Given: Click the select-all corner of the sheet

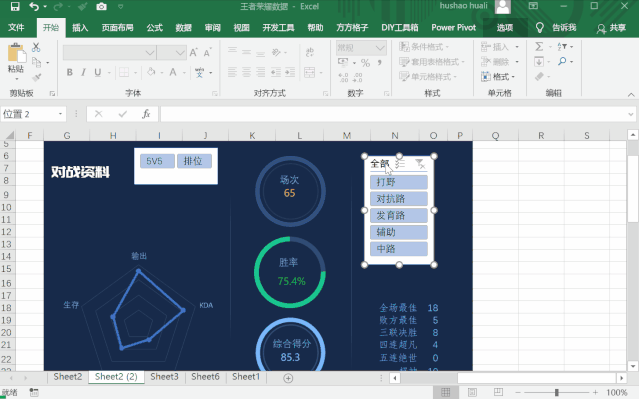Looking at the screenshot, I should coord(9,135).
